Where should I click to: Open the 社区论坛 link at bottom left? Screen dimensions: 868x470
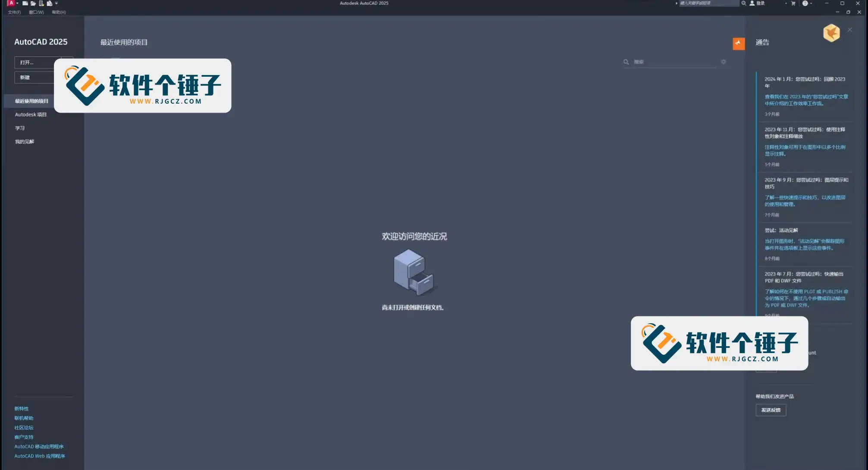24,427
